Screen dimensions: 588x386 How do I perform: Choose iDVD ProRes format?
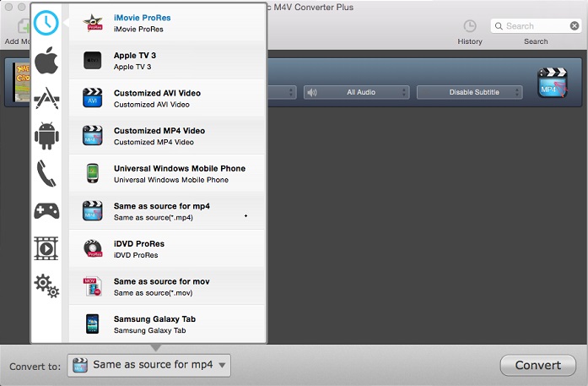point(167,248)
